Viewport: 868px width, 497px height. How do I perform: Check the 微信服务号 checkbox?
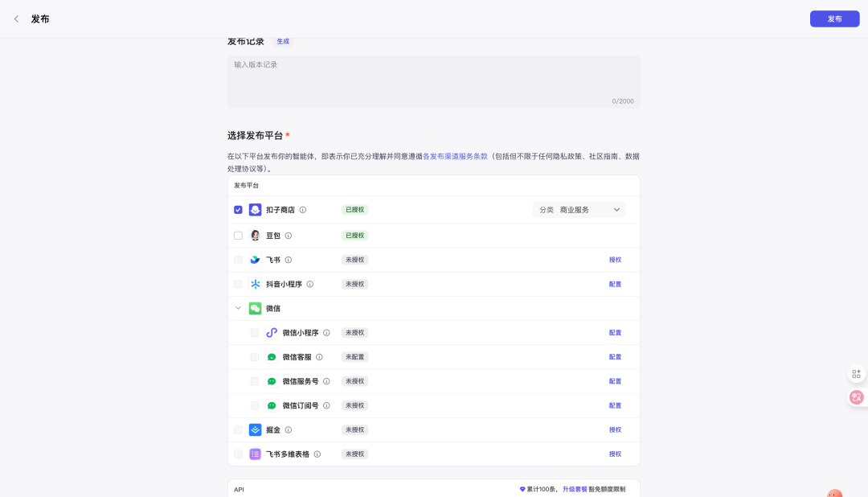(x=255, y=382)
